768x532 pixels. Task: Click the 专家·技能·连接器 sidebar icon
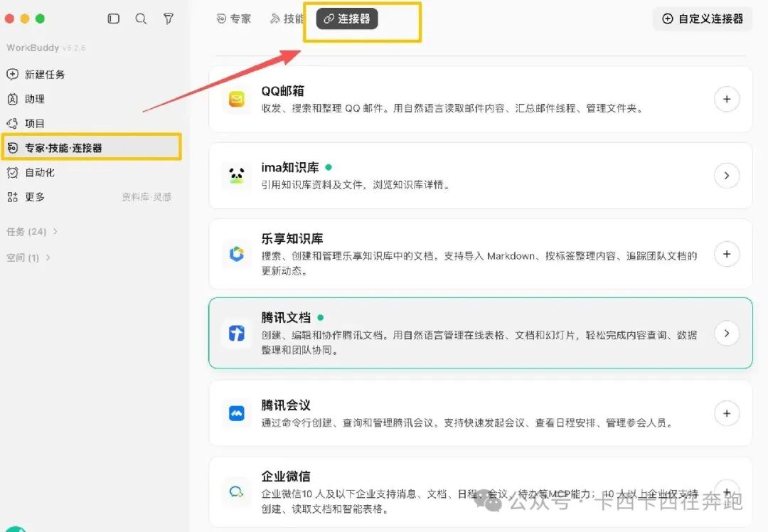pyautogui.click(x=12, y=148)
